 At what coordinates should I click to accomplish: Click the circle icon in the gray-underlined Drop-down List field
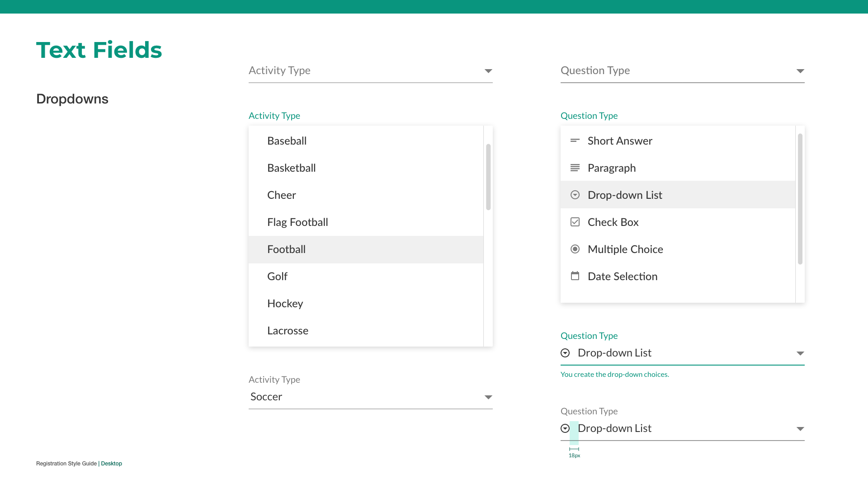click(565, 428)
